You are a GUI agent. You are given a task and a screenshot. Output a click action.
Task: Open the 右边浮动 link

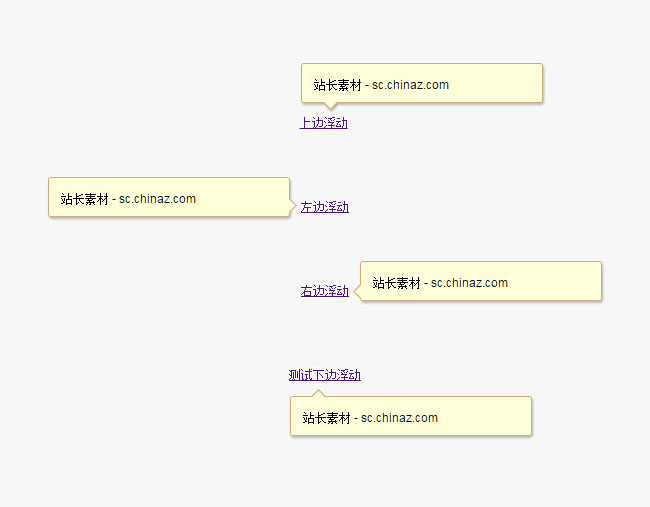324,291
